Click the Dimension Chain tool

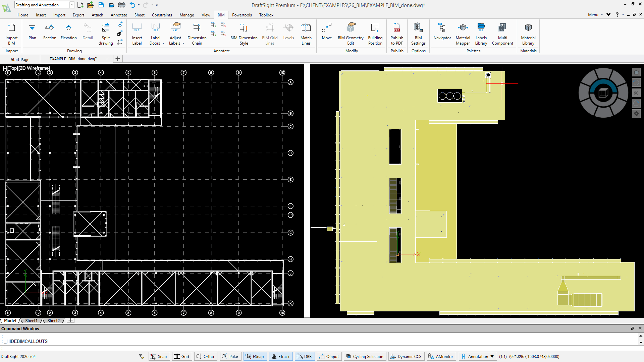click(197, 34)
